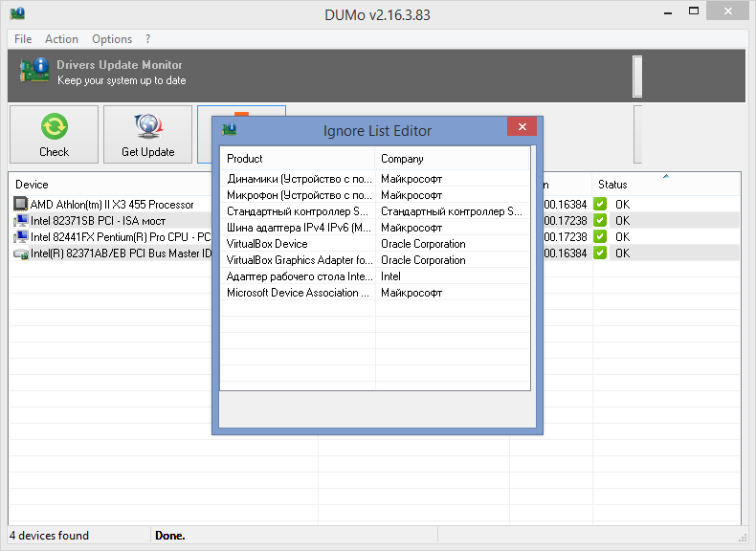Click the DUMo title bar application icon
The height and width of the screenshot is (551, 756).
click(17, 13)
